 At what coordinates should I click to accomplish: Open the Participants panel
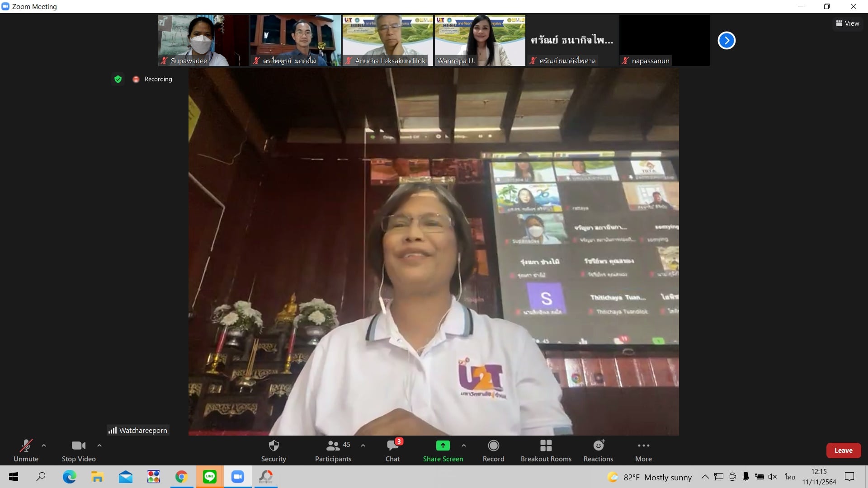coord(333,450)
